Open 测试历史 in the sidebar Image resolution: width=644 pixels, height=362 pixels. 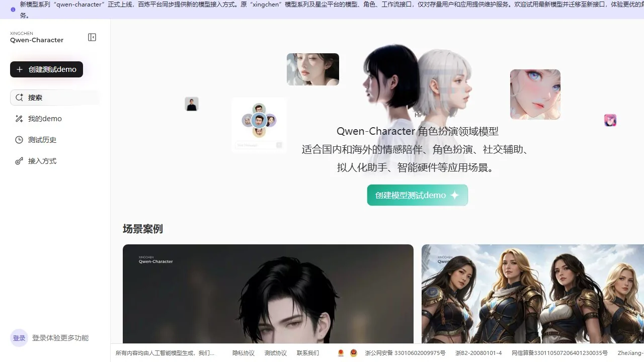(x=55, y=140)
